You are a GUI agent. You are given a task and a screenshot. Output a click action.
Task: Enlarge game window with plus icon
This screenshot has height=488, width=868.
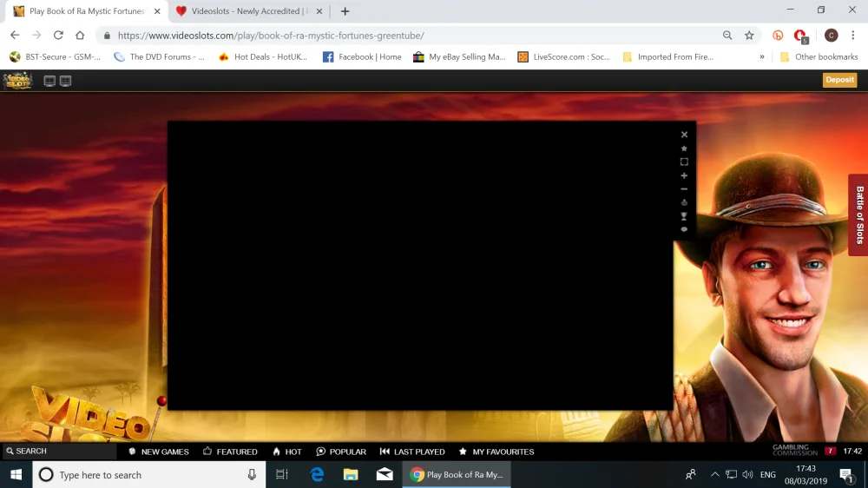[x=684, y=175]
